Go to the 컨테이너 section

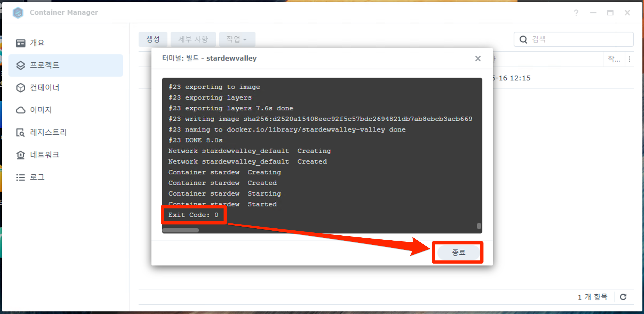pyautogui.click(x=66, y=88)
